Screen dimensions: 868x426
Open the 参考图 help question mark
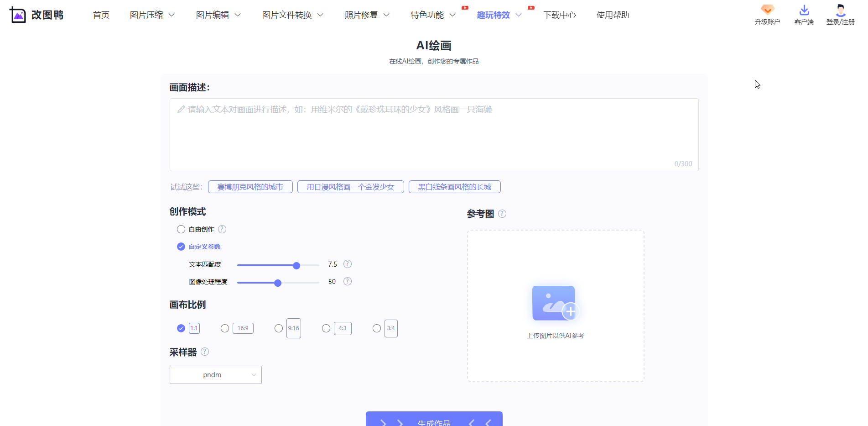pos(502,213)
